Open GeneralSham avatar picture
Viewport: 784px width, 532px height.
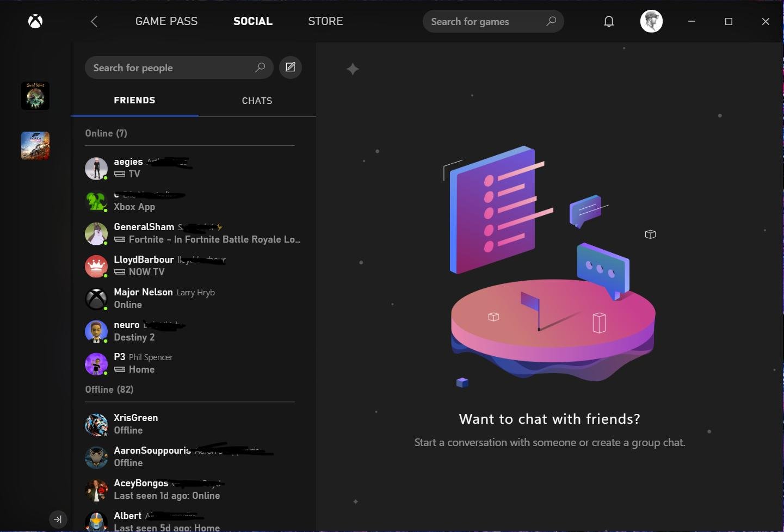[x=96, y=234]
